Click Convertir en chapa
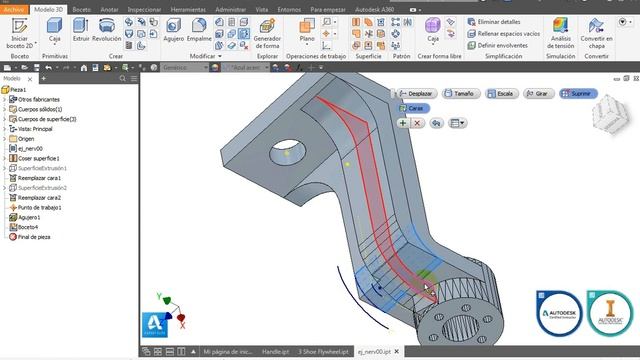The image size is (640, 360). pyautogui.click(x=596, y=33)
